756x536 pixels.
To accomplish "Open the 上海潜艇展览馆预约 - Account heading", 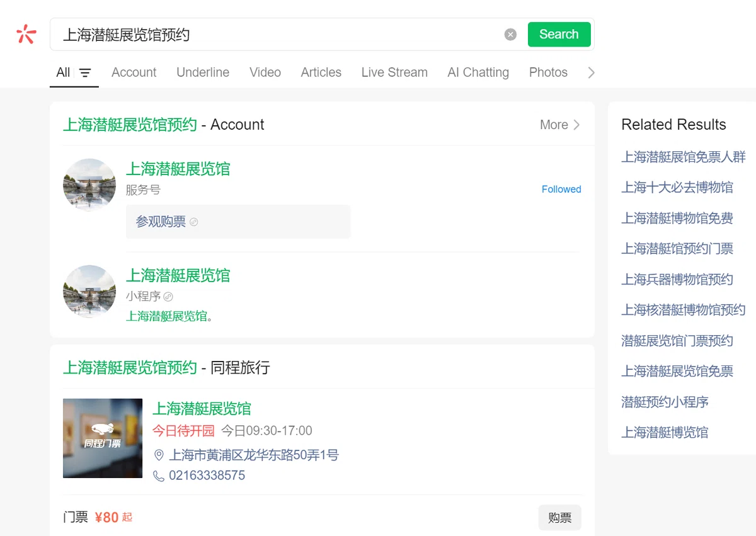I will [164, 125].
